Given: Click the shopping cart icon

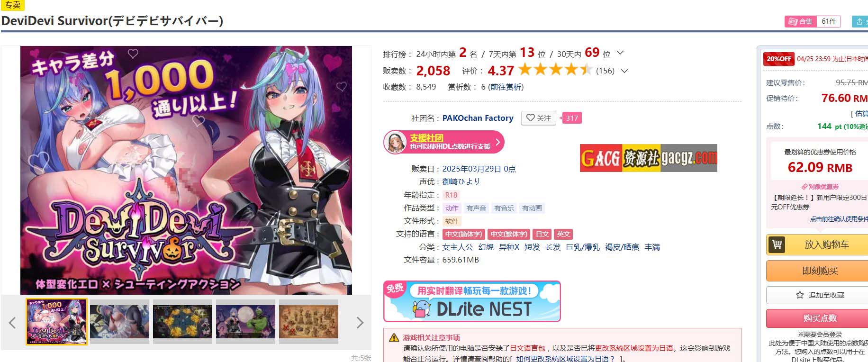Looking at the screenshot, I should coord(777,244).
